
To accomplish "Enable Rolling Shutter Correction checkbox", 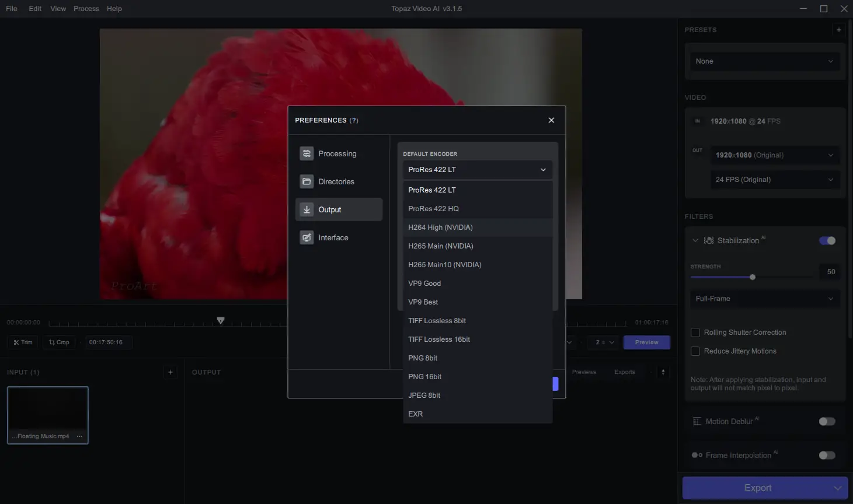I will (x=695, y=332).
